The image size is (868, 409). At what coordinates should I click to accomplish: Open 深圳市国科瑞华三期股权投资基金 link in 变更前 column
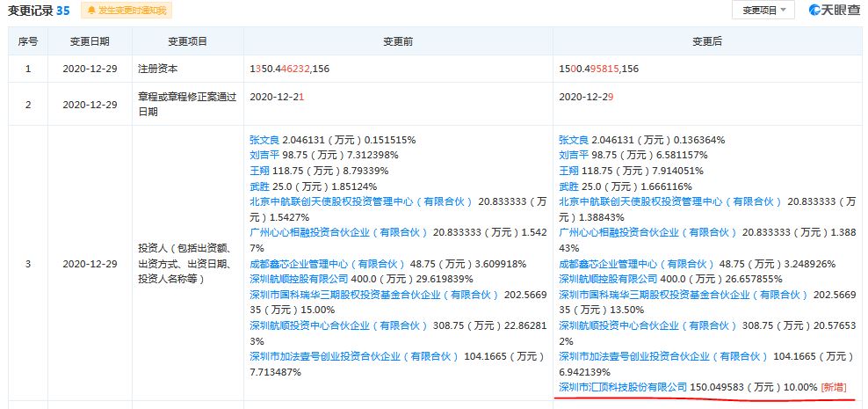coord(373,295)
